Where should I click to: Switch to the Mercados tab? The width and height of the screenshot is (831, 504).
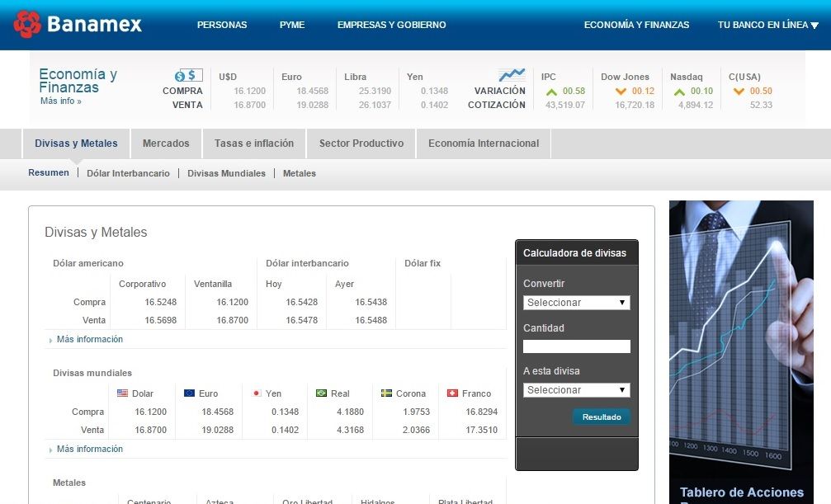point(166,143)
